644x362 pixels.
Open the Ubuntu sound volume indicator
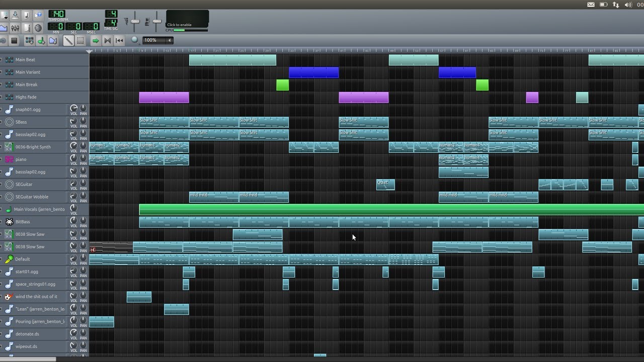(628, 5)
